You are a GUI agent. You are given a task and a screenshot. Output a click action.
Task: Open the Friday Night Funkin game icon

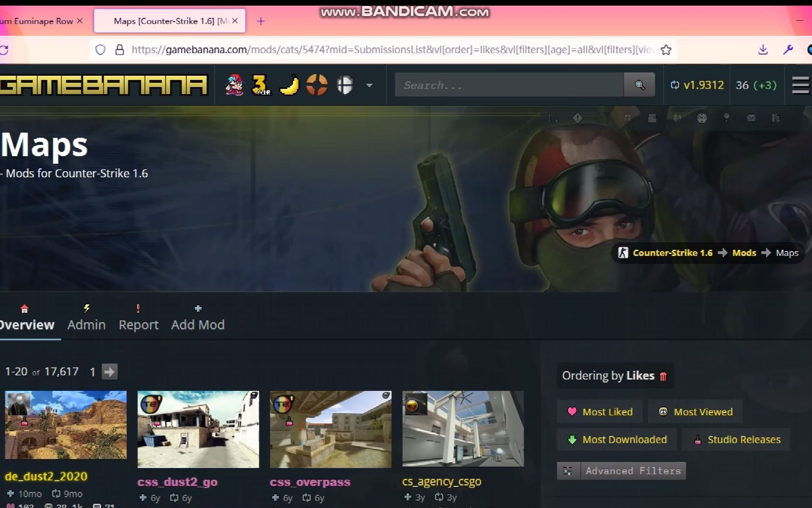tap(234, 85)
